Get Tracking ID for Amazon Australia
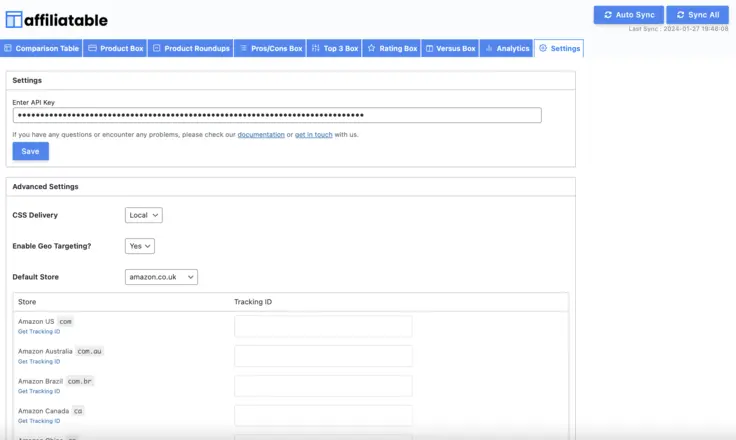Image resolution: width=736 pixels, height=440 pixels. (x=39, y=362)
